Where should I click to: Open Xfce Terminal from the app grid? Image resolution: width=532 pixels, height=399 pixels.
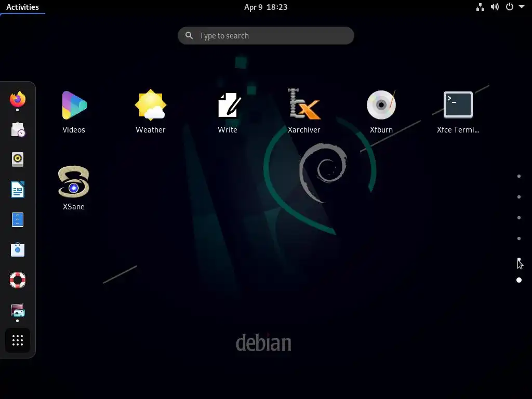(x=458, y=112)
